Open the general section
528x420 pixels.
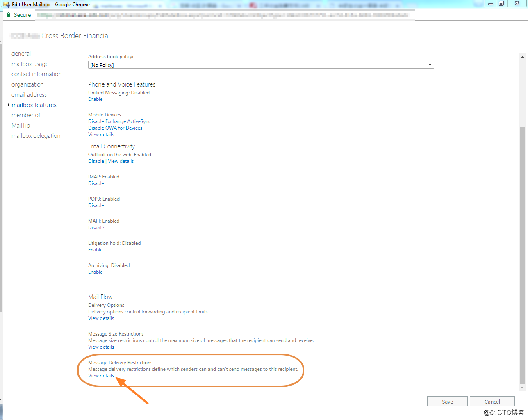pos(21,54)
